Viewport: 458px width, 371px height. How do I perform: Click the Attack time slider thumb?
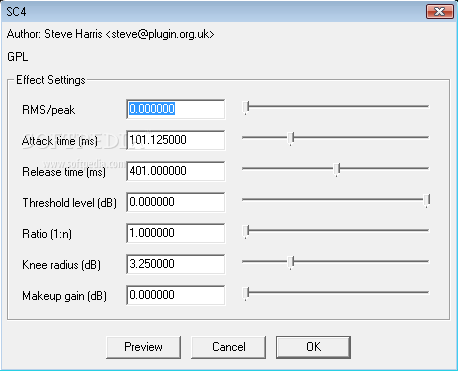291,138
